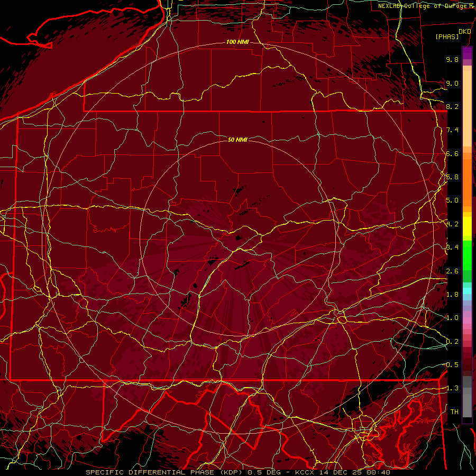Screen dimensions: 476x476
Task: Select the 9.8 scale value
Action: pyautogui.click(x=452, y=59)
